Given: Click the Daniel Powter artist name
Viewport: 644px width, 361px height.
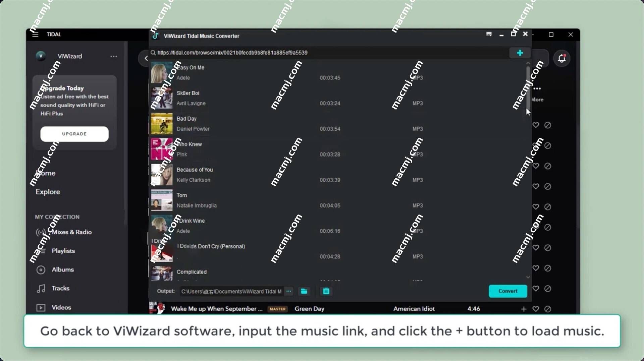Looking at the screenshot, I should point(193,129).
